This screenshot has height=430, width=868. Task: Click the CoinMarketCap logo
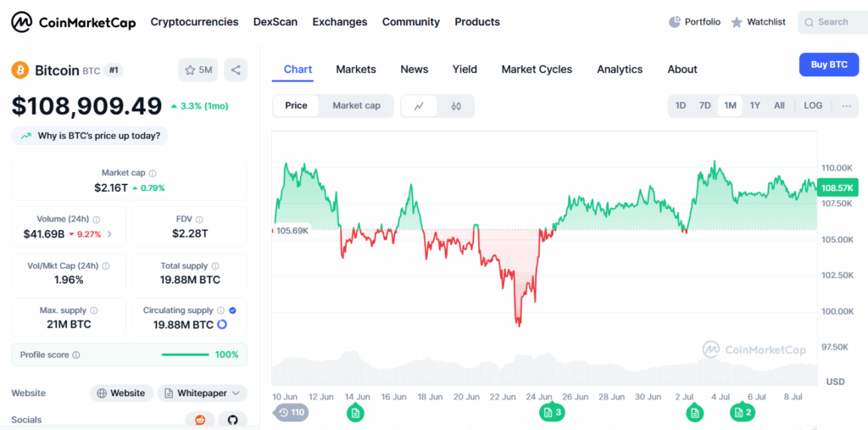(74, 22)
